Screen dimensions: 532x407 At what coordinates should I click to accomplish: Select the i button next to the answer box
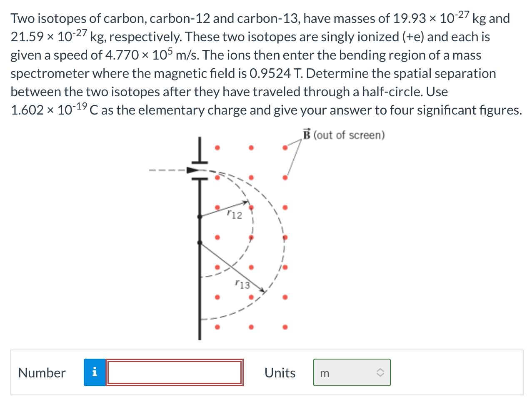(x=95, y=372)
